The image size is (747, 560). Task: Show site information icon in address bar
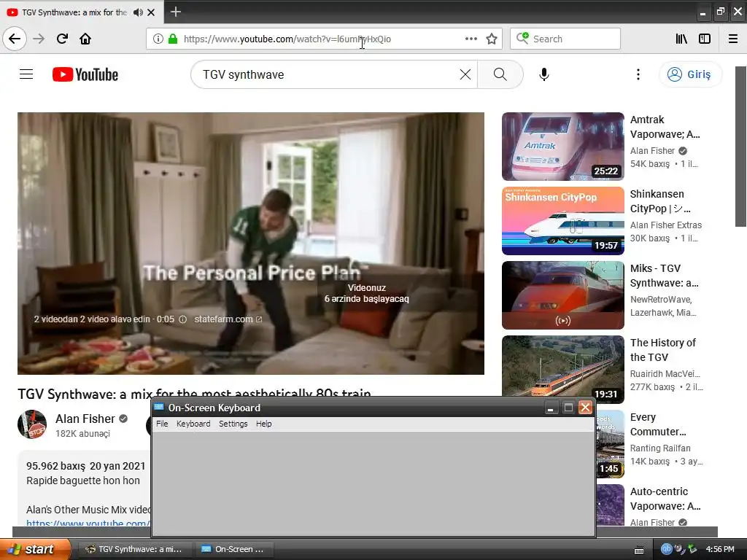click(158, 39)
